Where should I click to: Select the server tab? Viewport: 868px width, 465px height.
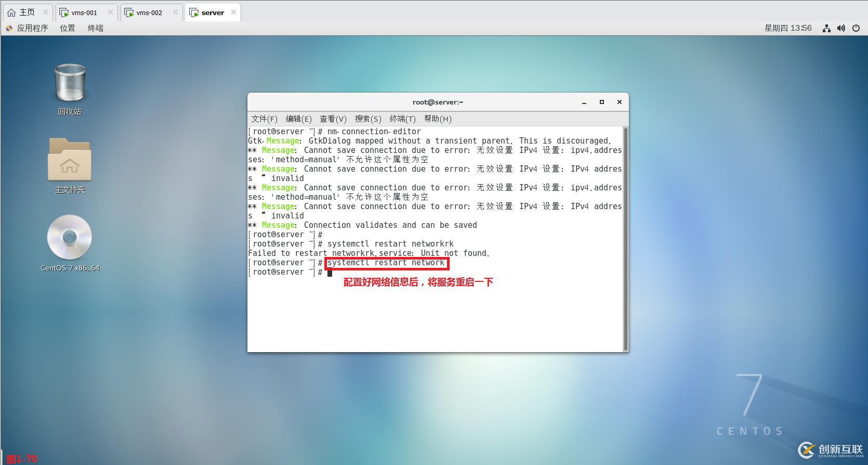pos(213,12)
